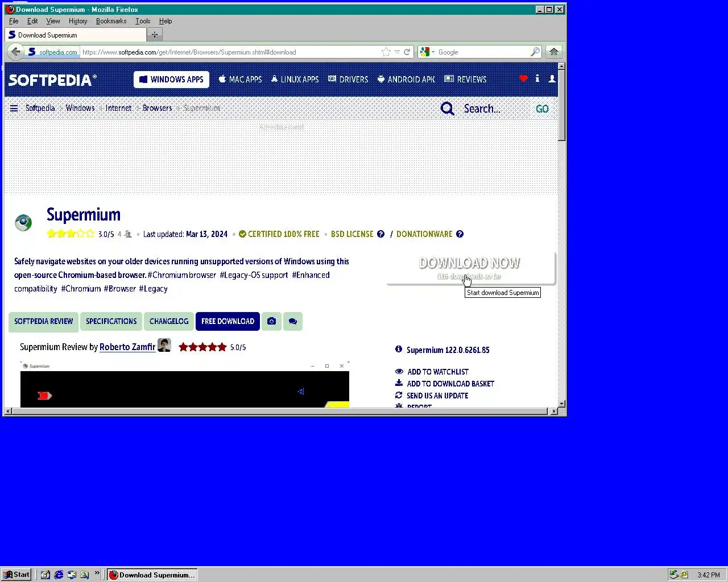Open the Bookmarks menu
The height and width of the screenshot is (582, 728).
tap(111, 21)
